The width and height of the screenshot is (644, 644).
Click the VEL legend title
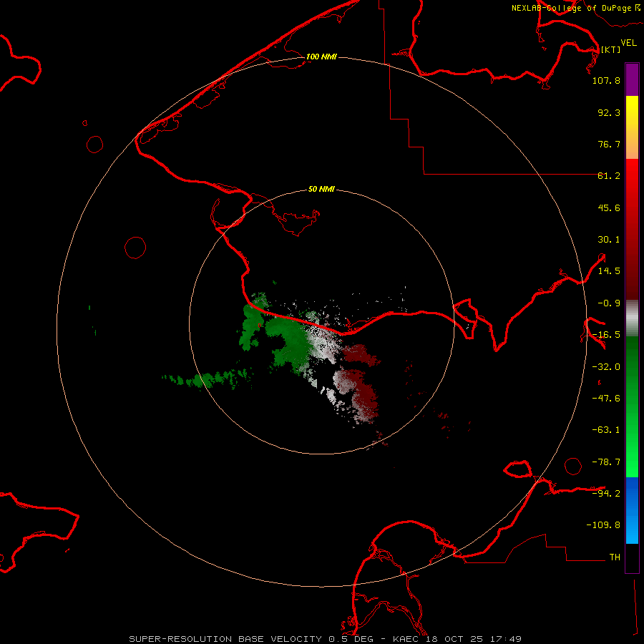pos(629,43)
